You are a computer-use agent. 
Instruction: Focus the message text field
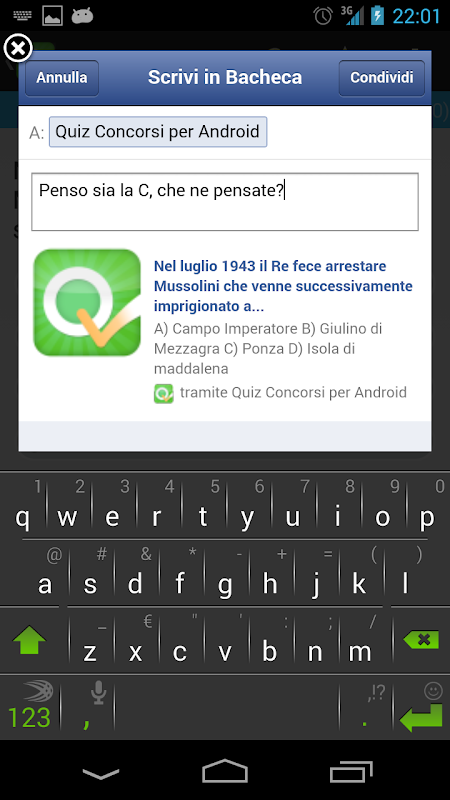(x=225, y=202)
